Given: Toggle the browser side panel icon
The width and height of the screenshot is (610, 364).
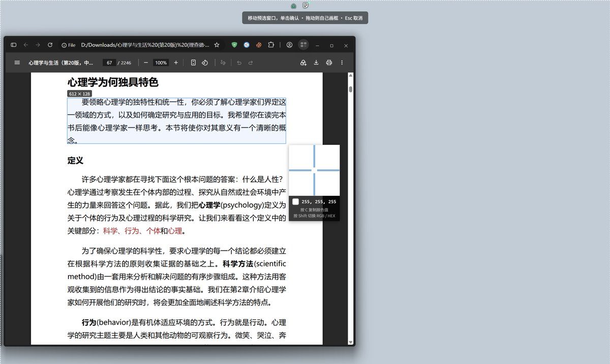Looking at the screenshot, I should point(14,45).
